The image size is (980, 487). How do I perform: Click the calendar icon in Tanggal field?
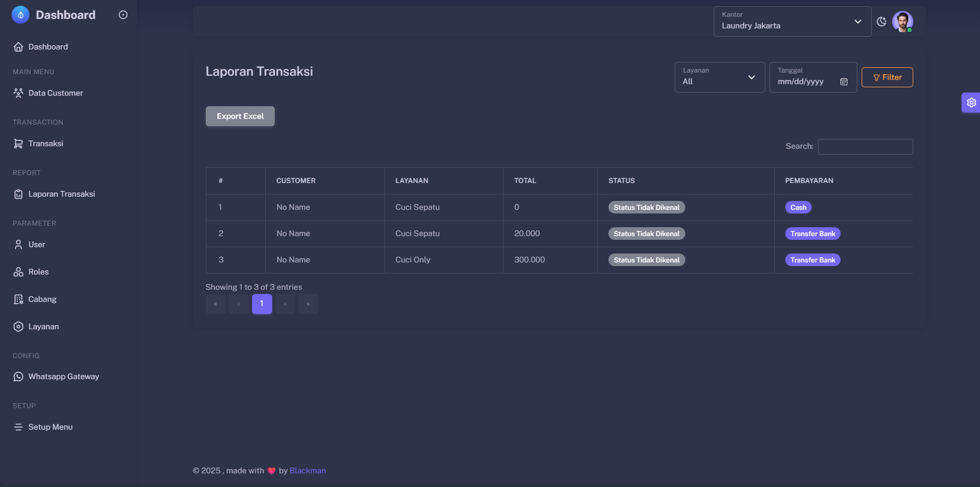(x=844, y=82)
